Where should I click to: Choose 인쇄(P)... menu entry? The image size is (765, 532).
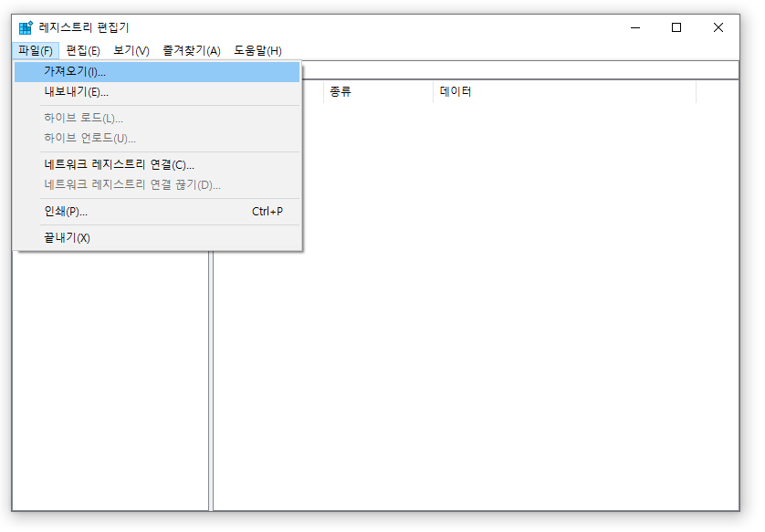(157, 212)
